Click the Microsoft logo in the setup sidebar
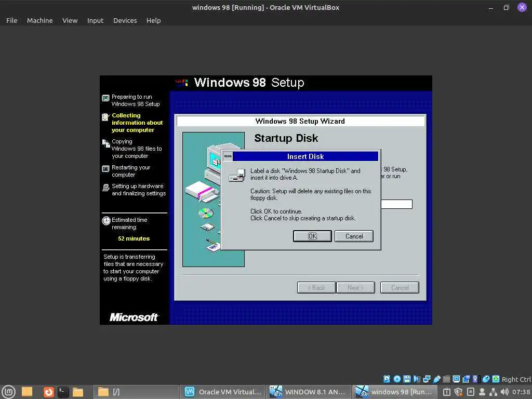Viewport: 532px width, 399px height. pos(134,317)
